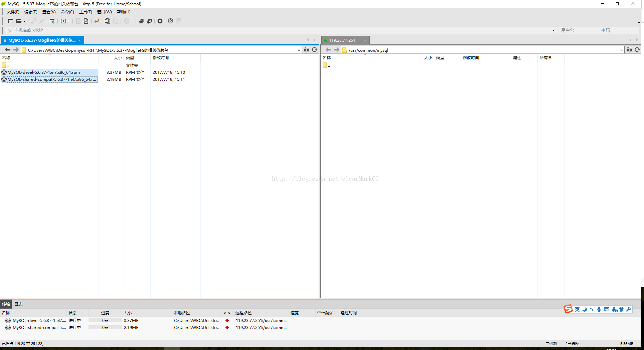This screenshot has width=644, height=350.
Task: Go forward in the local pane
Action: tap(16, 50)
